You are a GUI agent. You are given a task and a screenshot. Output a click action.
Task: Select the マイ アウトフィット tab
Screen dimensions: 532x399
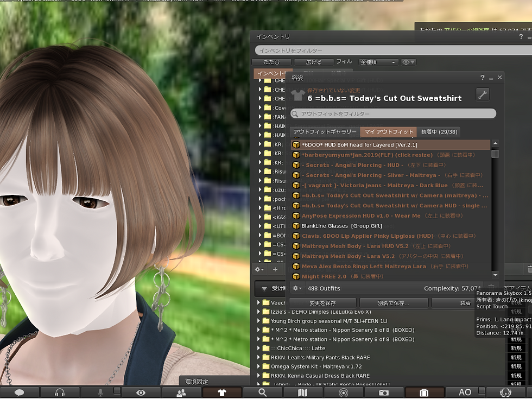click(x=389, y=131)
